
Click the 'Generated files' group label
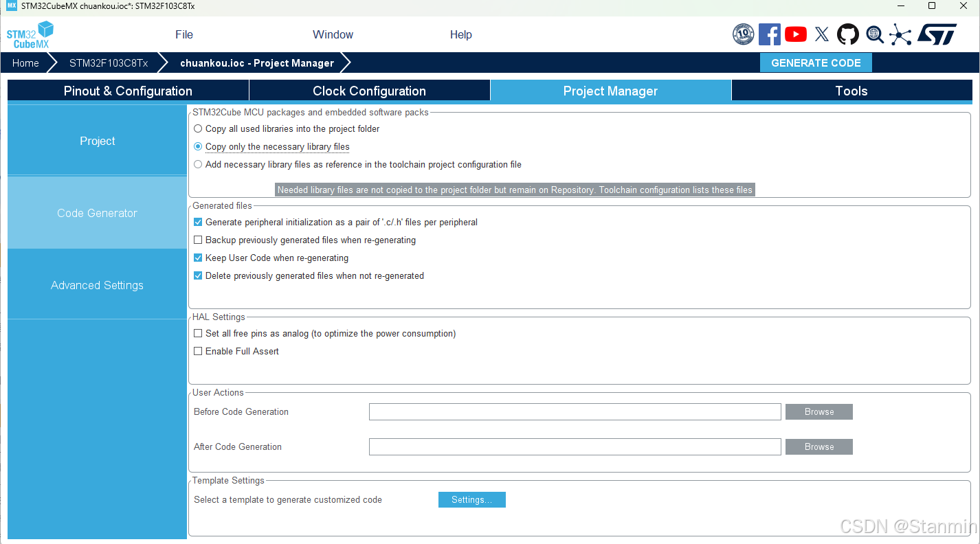222,205
